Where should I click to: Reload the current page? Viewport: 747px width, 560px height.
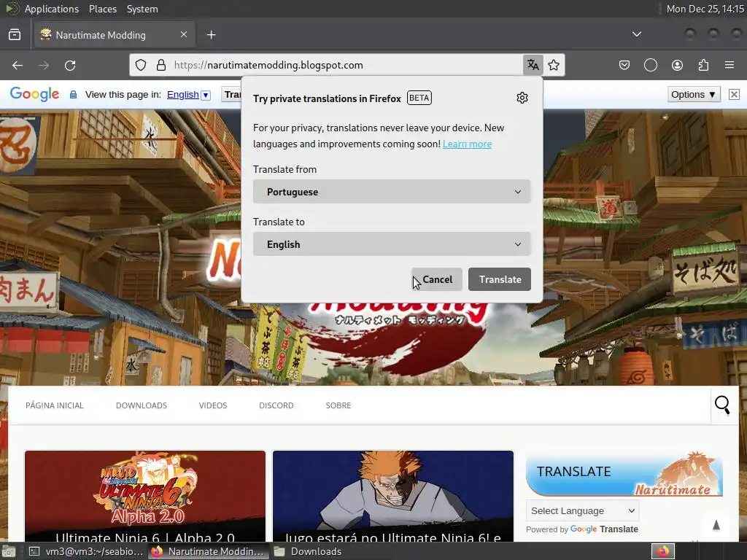pyautogui.click(x=70, y=65)
